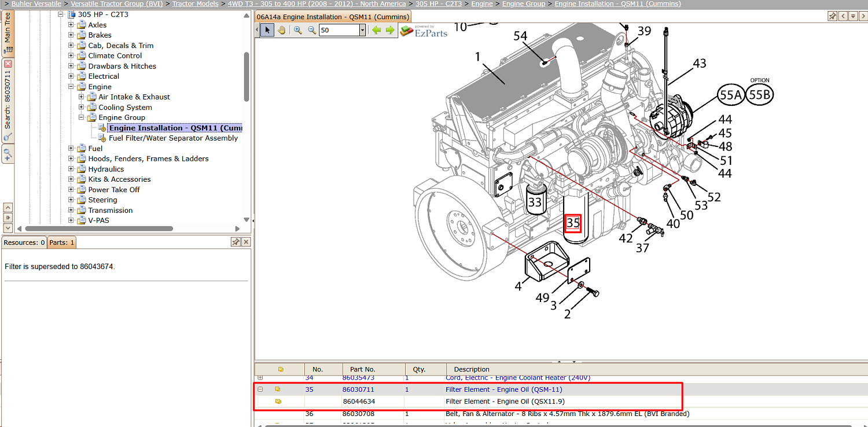This screenshot has width=868, height=427.
Task: Open the diagram tab list menu
Action: point(853,16)
